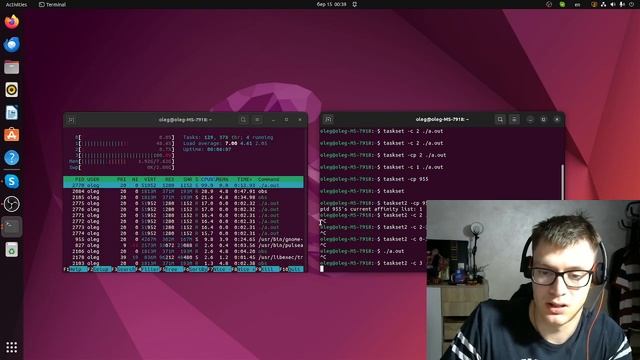640x360 pixels.
Task: Click F8 Nice + in the htop footer
Action: coord(245,269)
